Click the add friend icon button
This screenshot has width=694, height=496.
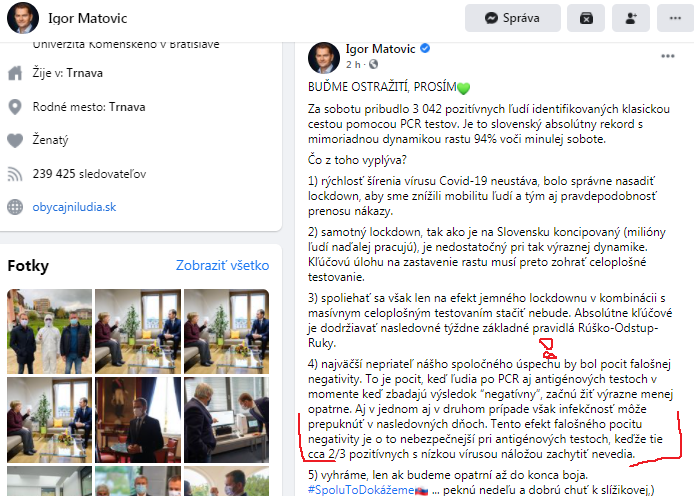631,18
